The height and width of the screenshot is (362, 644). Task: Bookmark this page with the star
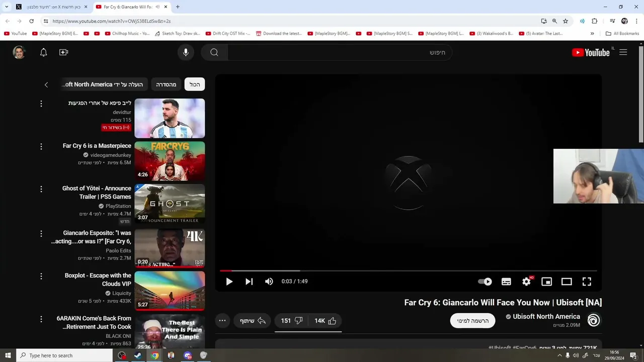(566, 21)
